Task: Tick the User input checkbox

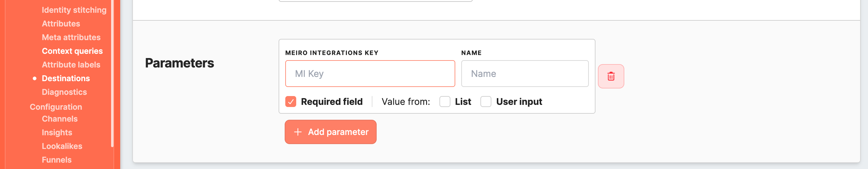Action: pos(486,102)
